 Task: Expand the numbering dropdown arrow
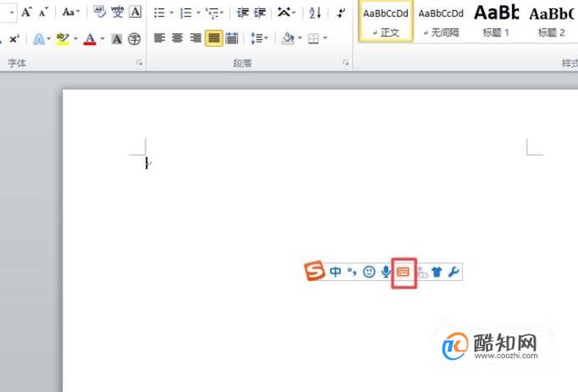point(198,14)
